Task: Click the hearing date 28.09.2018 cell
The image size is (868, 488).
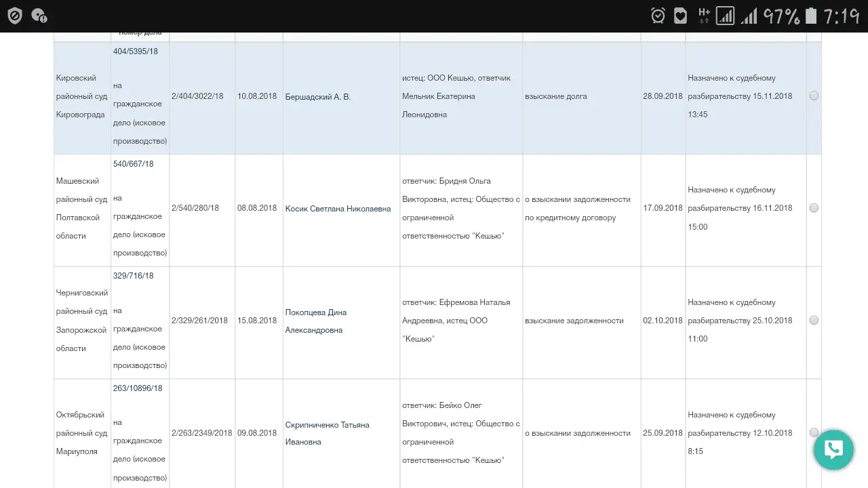Action: [x=663, y=96]
